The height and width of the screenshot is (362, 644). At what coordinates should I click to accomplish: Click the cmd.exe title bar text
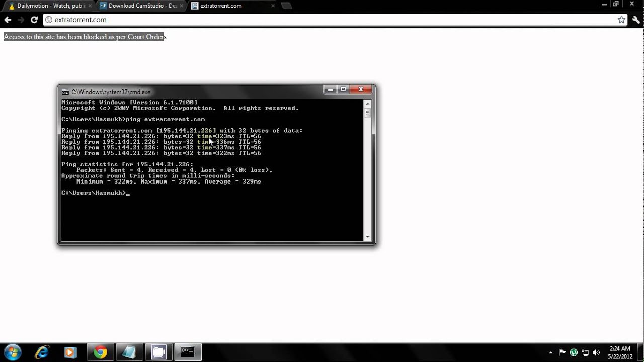(111, 92)
